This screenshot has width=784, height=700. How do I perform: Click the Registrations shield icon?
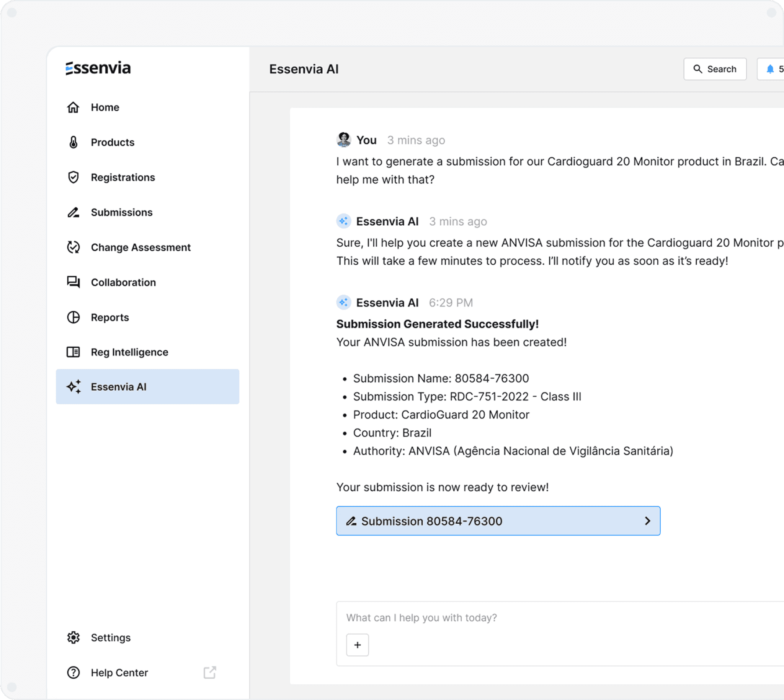pyautogui.click(x=73, y=177)
